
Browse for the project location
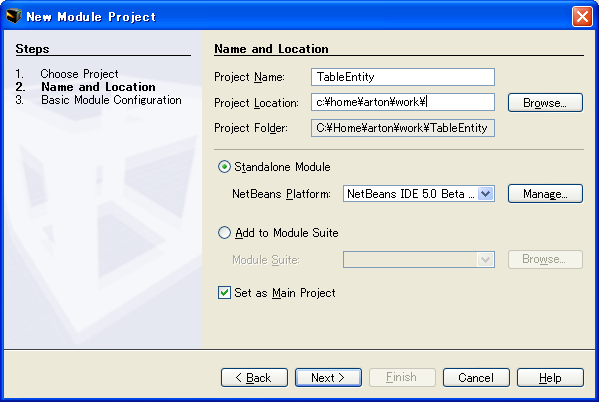point(545,103)
